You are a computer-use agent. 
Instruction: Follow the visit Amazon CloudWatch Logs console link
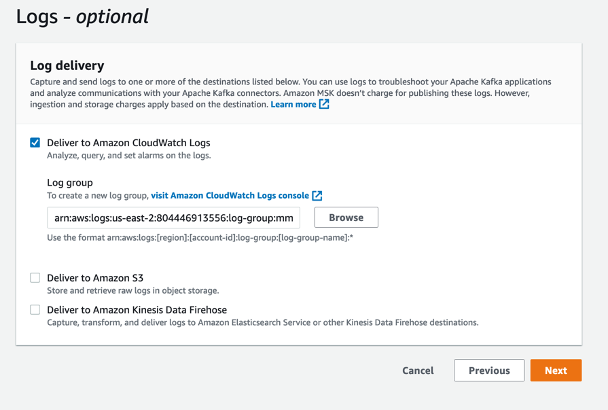tap(230, 196)
